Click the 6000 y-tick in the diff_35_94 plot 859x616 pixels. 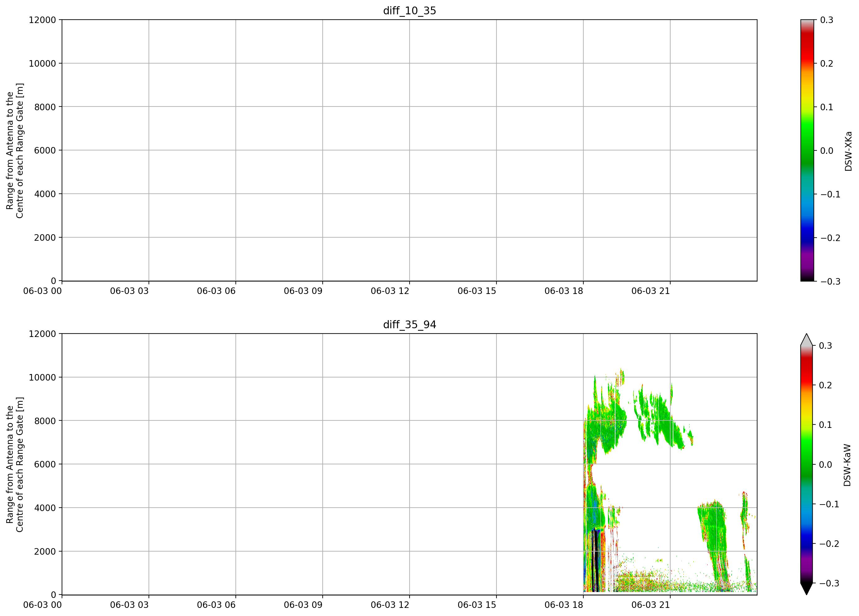(45, 465)
